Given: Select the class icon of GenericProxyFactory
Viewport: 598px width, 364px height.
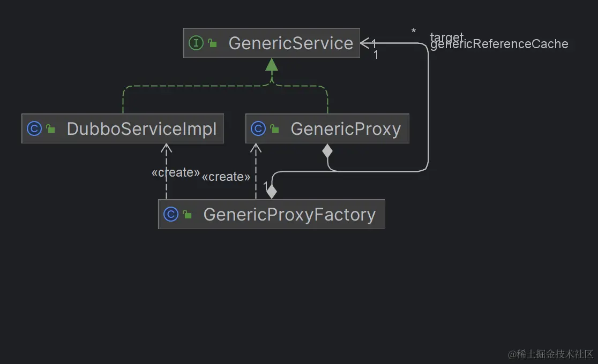Looking at the screenshot, I should [170, 214].
